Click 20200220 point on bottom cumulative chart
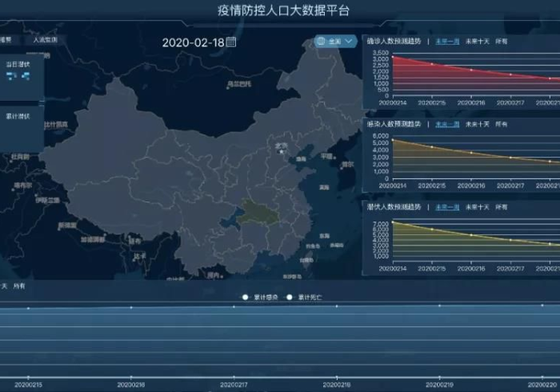The width and height of the screenshot is (560, 392). click(x=542, y=306)
